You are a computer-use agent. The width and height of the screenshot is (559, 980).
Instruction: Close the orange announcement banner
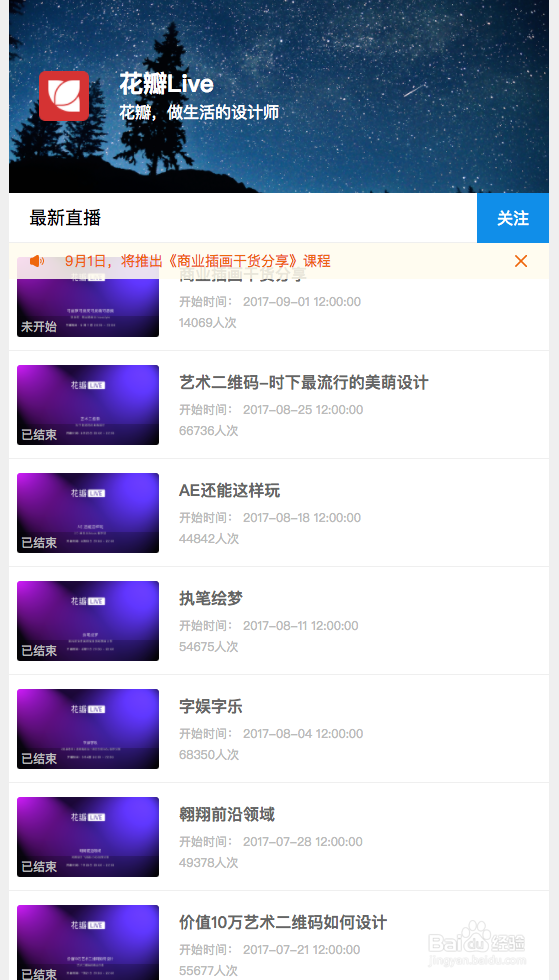tap(521, 261)
